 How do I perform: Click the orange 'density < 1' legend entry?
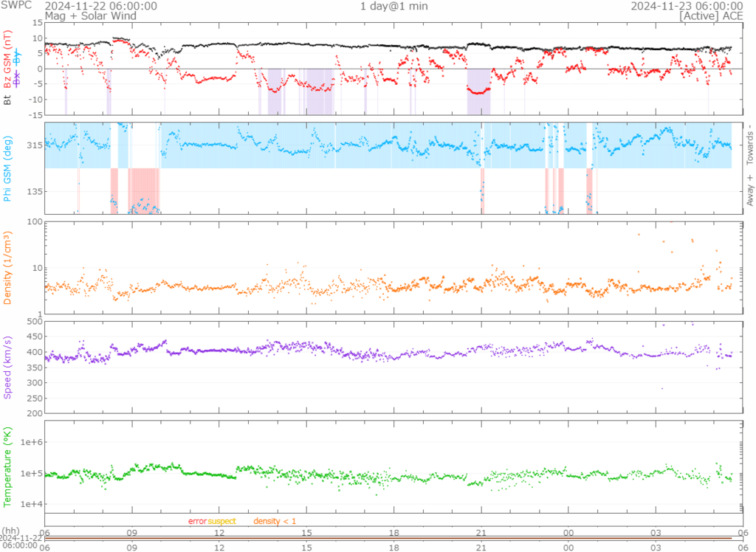click(x=275, y=521)
